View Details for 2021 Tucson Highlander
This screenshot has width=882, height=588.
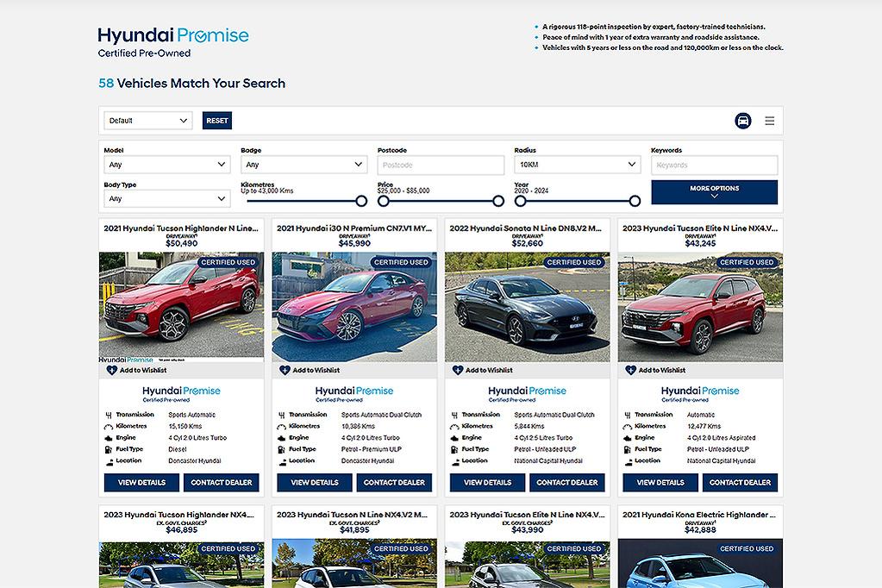tap(141, 483)
